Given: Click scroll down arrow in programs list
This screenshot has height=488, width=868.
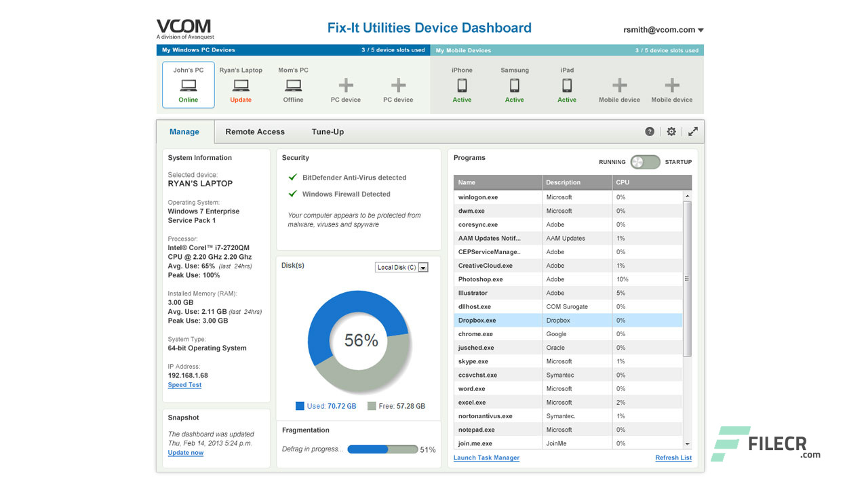Looking at the screenshot, I should (688, 444).
